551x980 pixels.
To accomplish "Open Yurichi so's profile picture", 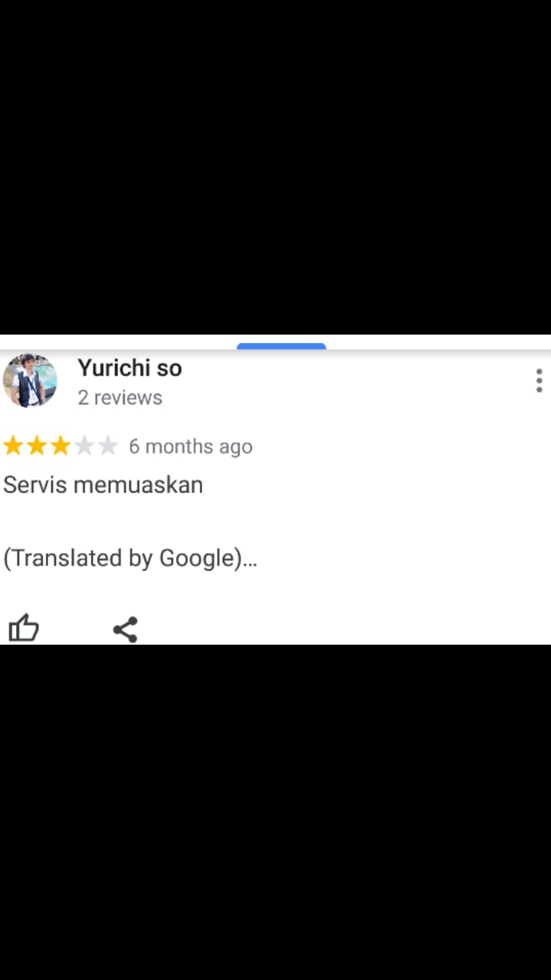I will point(30,381).
